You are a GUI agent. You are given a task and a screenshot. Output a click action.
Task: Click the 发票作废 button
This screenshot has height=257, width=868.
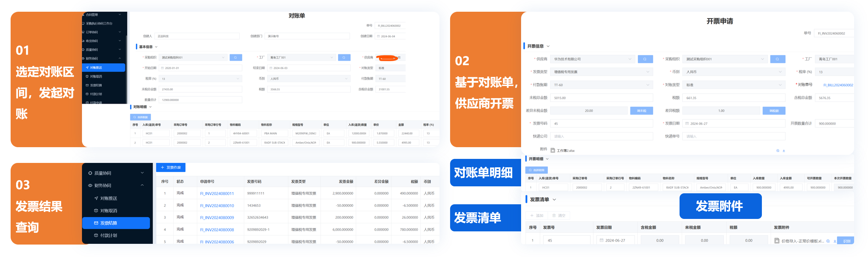click(x=171, y=167)
